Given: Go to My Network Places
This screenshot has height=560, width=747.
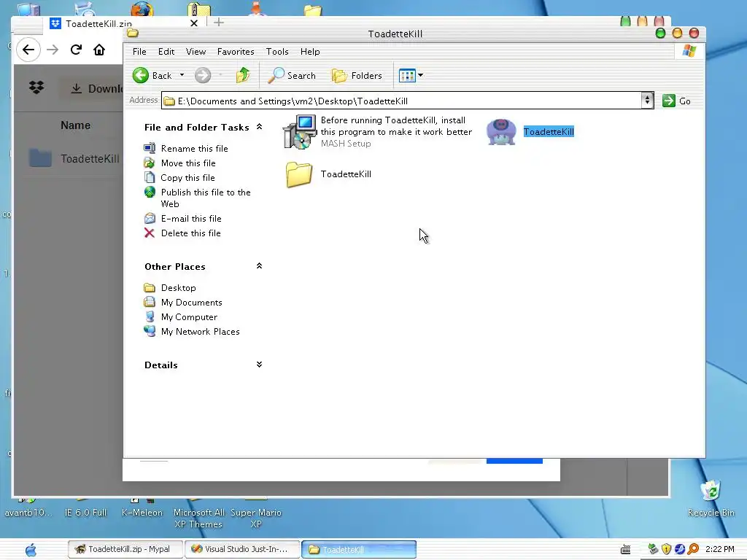Looking at the screenshot, I should pyautogui.click(x=200, y=332).
